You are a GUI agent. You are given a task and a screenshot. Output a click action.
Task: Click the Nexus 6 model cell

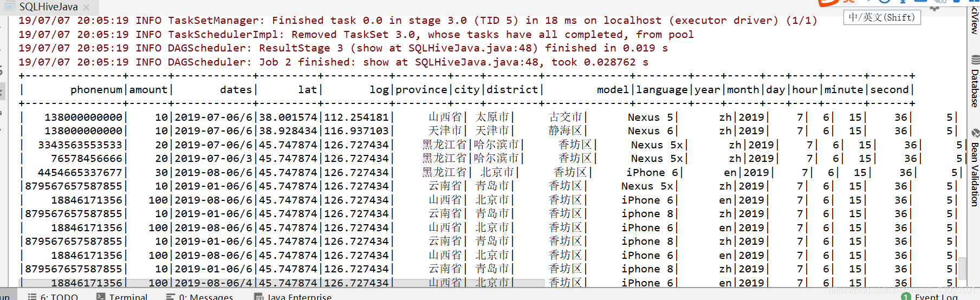point(650,131)
